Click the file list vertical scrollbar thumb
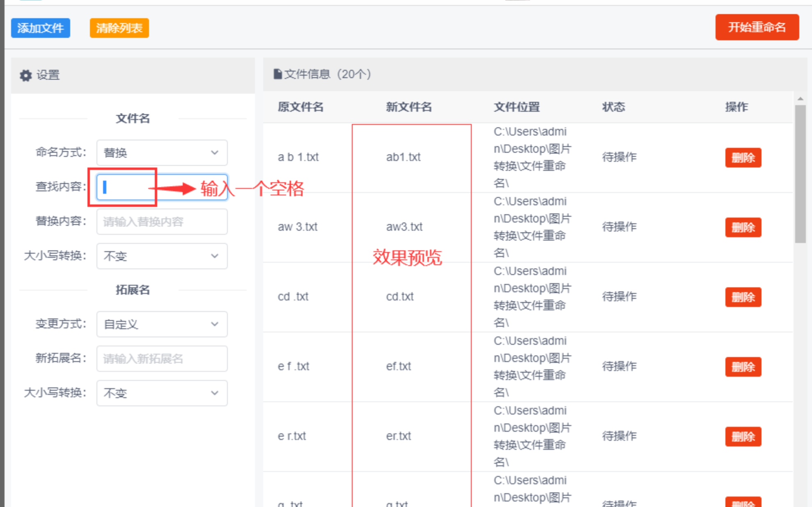 800,174
